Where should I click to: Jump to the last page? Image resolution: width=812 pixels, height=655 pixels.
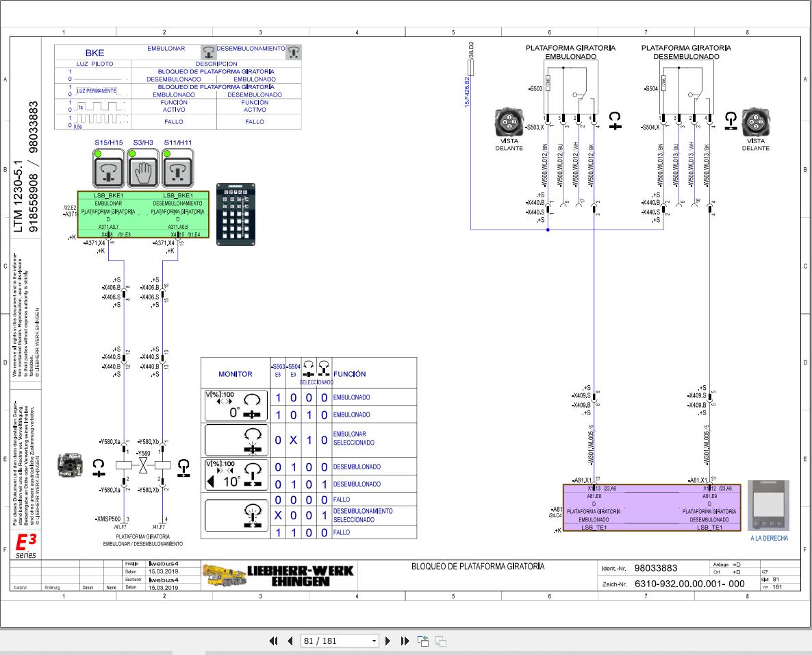click(405, 641)
